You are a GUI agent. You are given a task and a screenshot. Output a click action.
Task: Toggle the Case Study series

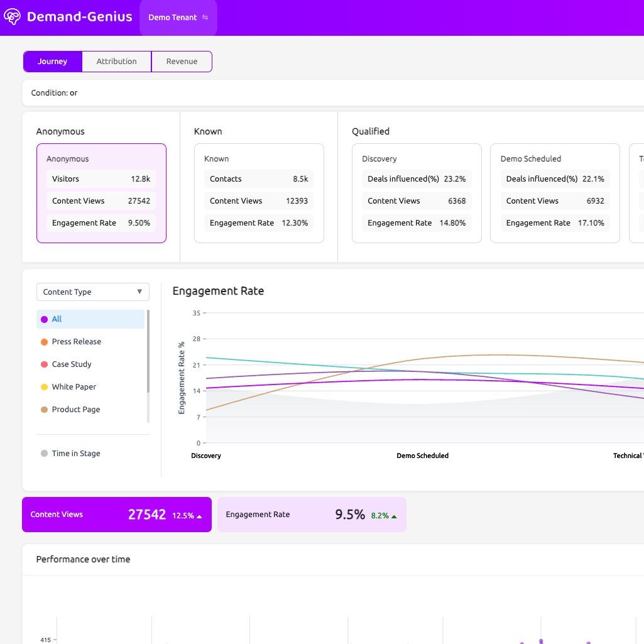[x=71, y=364]
